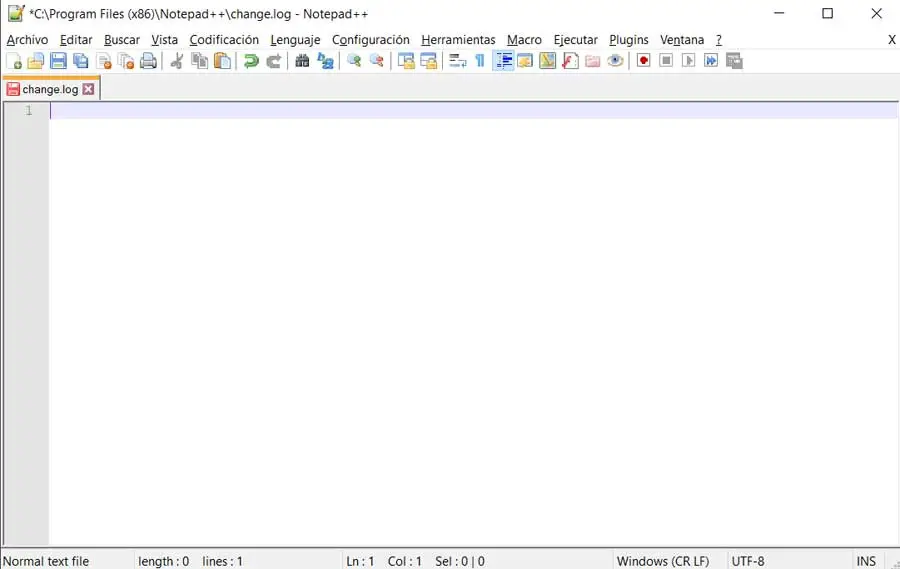Image resolution: width=900 pixels, height=569 pixels.
Task: Toggle synchronized vertical scrolling
Action: coord(406,61)
